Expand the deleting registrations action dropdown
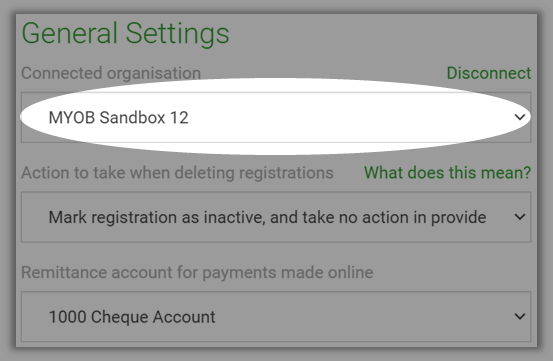Viewport: 553px width, 361px height. (x=276, y=217)
